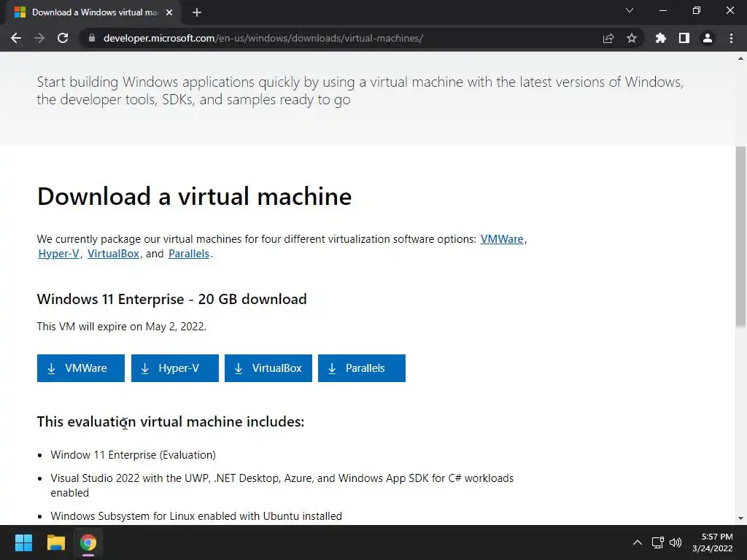Download the VMWare virtual machine

tap(81, 368)
